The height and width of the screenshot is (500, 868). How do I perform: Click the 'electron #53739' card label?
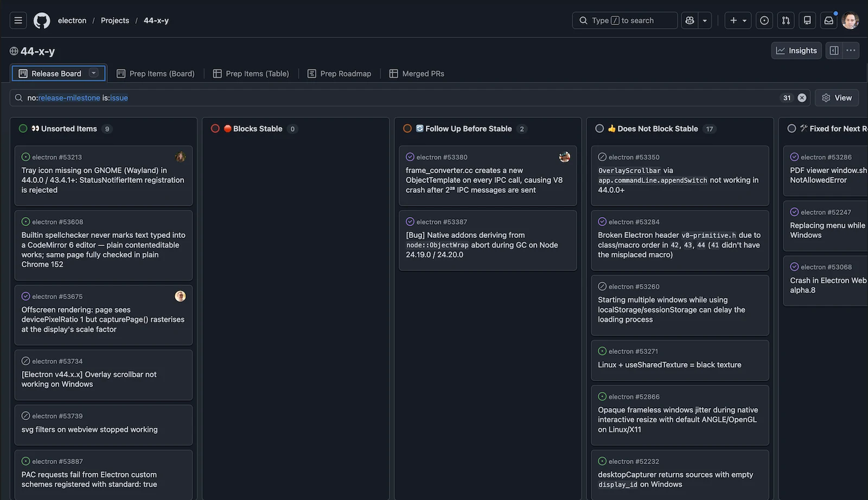[x=58, y=416]
